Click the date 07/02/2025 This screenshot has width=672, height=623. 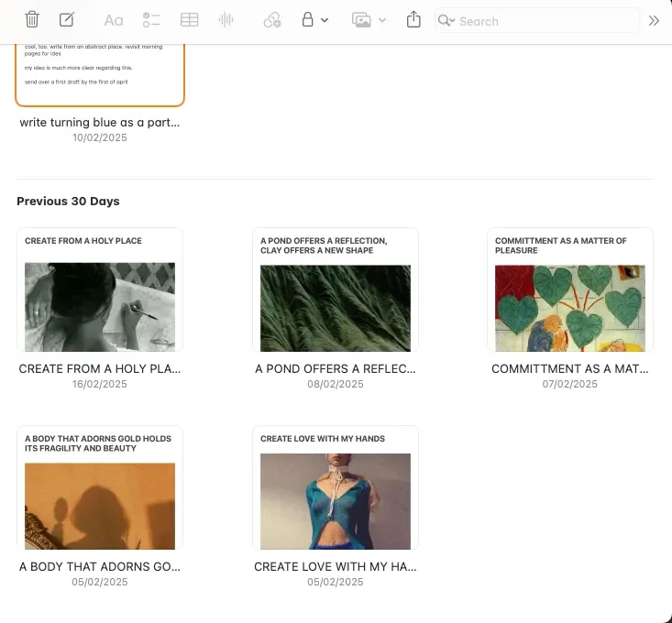pos(570,384)
